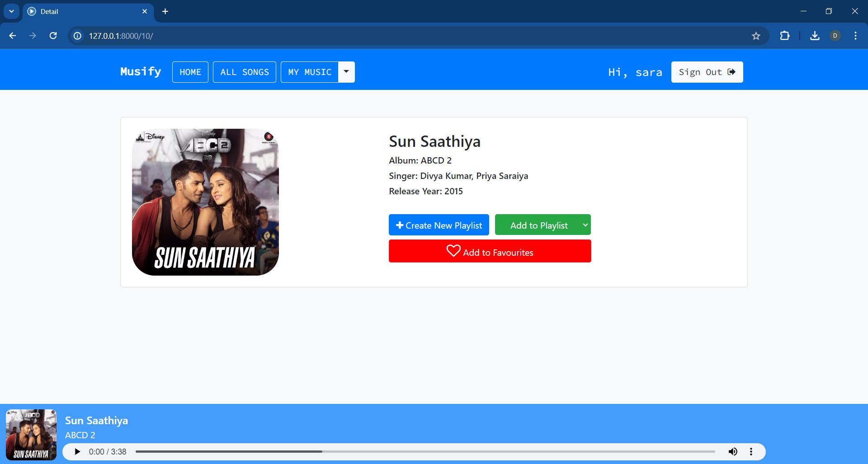Open Chrome three-dot menu
Viewport: 868px width, 464px height.
click(855, 36)
